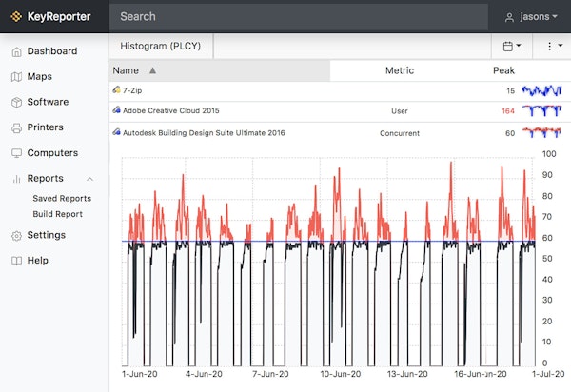Click the 1-Jun-20 axis label
This screenshot has height=392, width=571.
[140, 374]
